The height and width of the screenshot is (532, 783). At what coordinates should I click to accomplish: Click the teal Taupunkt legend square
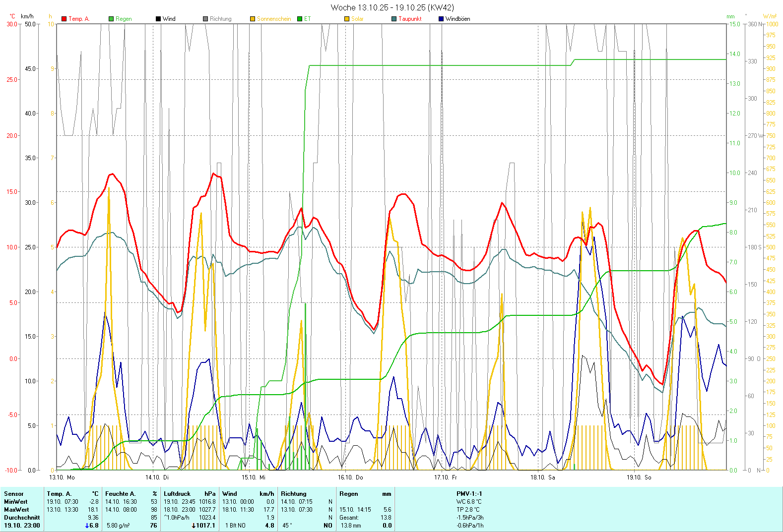click(x=394, y=19)
